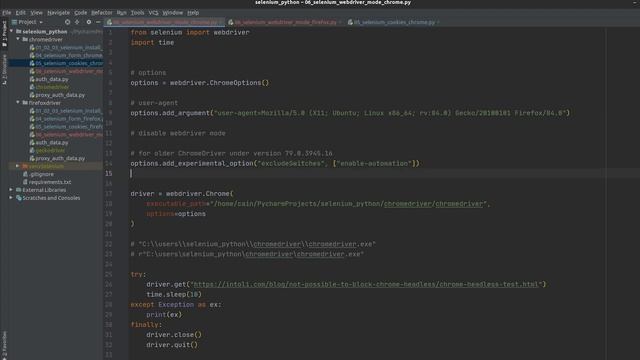Viewport: 640px width, 360px height.
Task: Select 04_selenium_form_firefox file
Action: [x=69, y=119]
